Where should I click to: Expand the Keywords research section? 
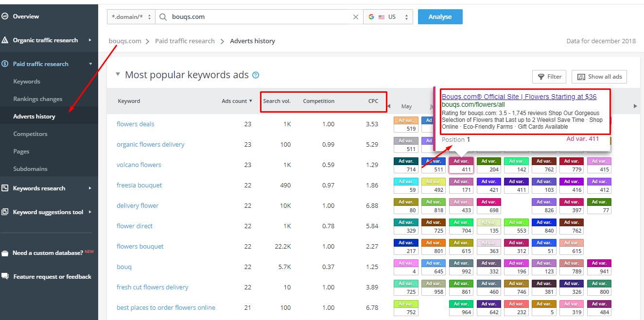coord(90,188)
